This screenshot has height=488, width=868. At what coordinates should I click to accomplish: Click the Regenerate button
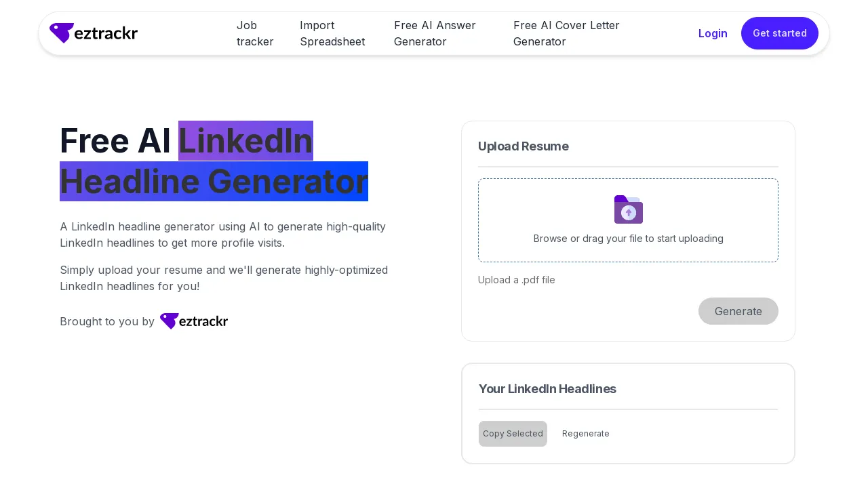click(586, 434)
